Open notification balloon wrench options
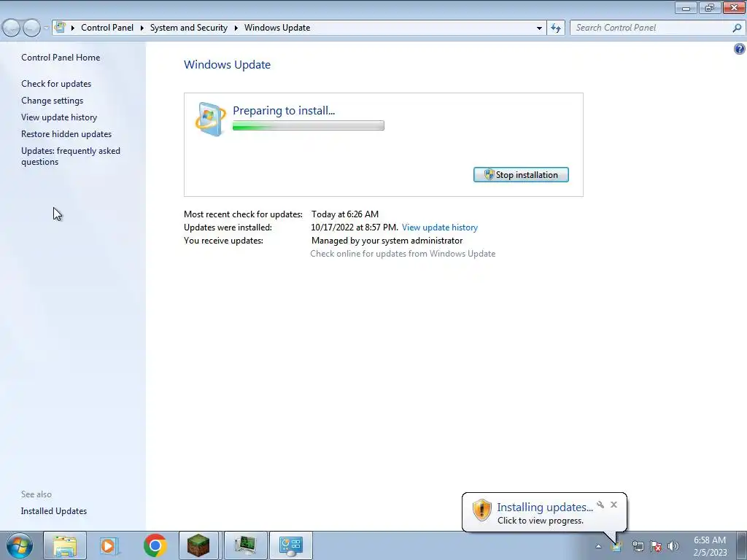Viewport: 747px width, 560px height. tap(600, 505)
